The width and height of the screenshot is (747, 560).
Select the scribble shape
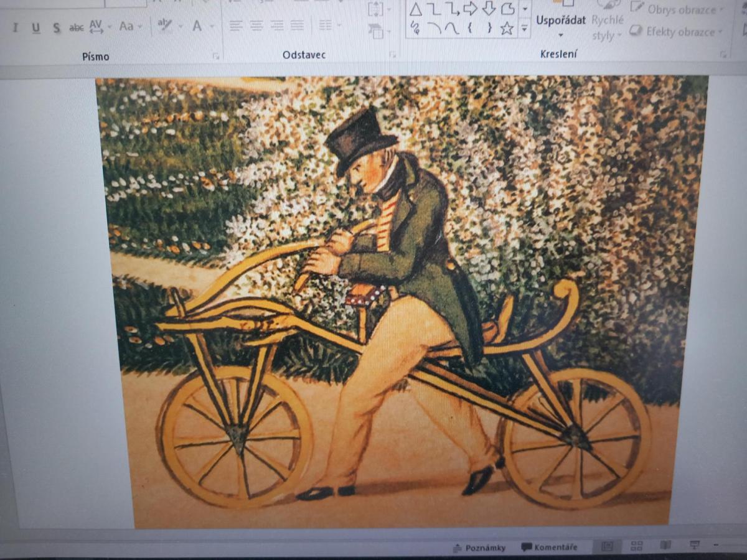point(415,27)
